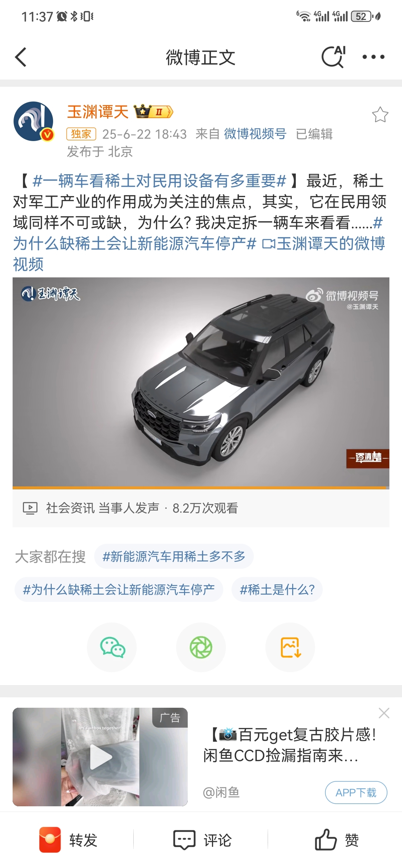Toggle the 赞 like thumbs-up

pyautogui.click(x=336, y=840)
